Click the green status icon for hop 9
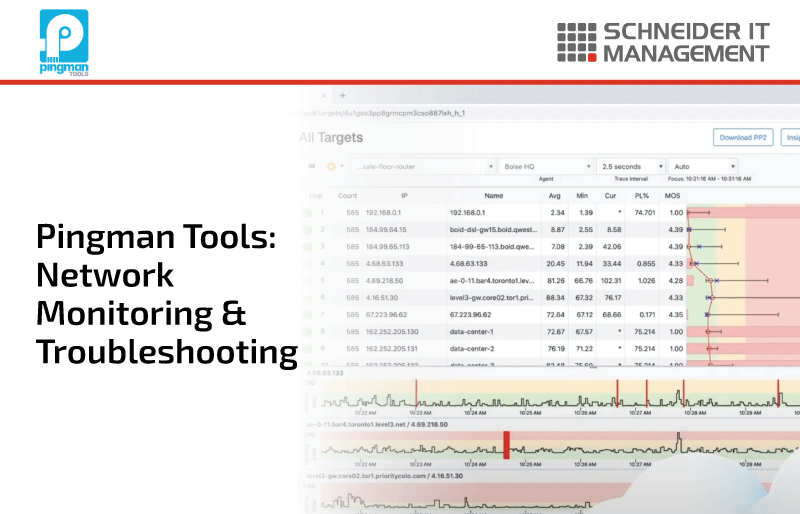The height and width of the screenshot is (514, 800). 308,349
